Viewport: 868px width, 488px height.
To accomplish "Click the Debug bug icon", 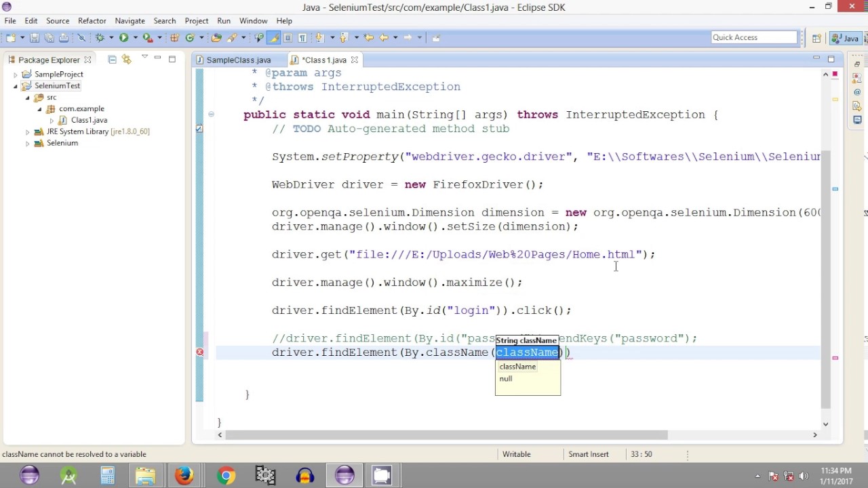I will pos(100,38).
